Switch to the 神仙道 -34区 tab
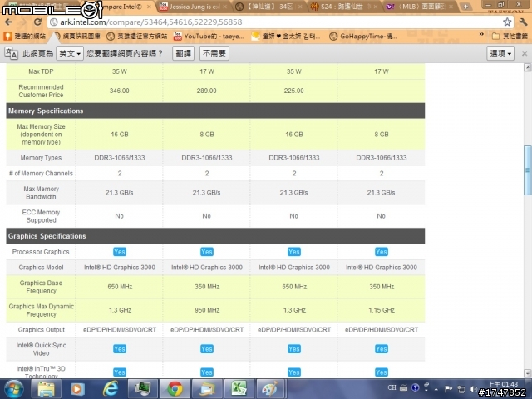 coord(269,7)
